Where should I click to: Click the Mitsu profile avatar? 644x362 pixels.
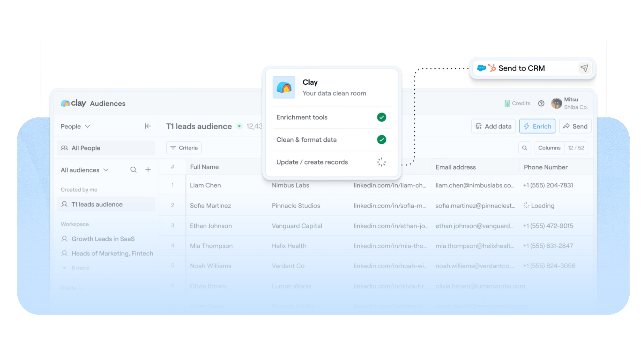(x=557, y=103)
